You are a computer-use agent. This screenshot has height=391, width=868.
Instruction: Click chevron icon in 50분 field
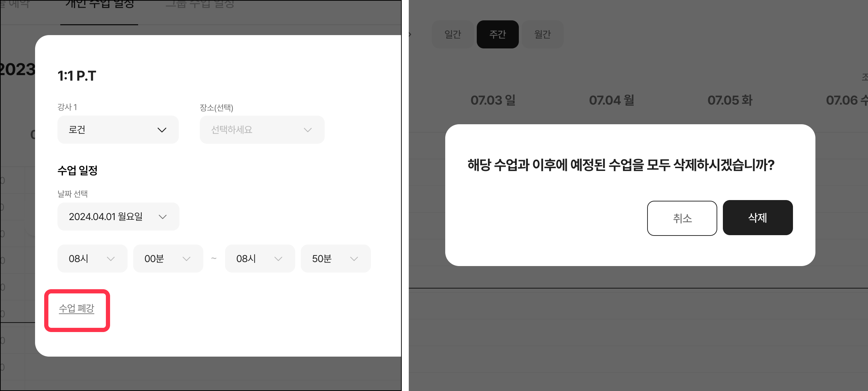(354, 259)
